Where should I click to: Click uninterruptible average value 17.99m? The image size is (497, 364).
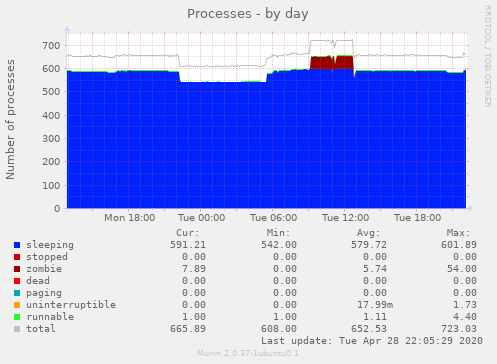(x=375, y=305)
